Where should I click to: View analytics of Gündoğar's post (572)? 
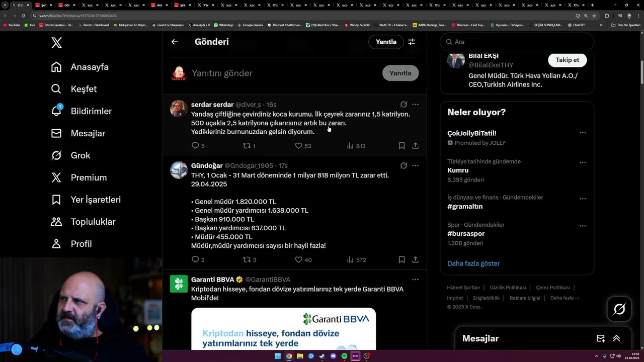coord(356,260)
